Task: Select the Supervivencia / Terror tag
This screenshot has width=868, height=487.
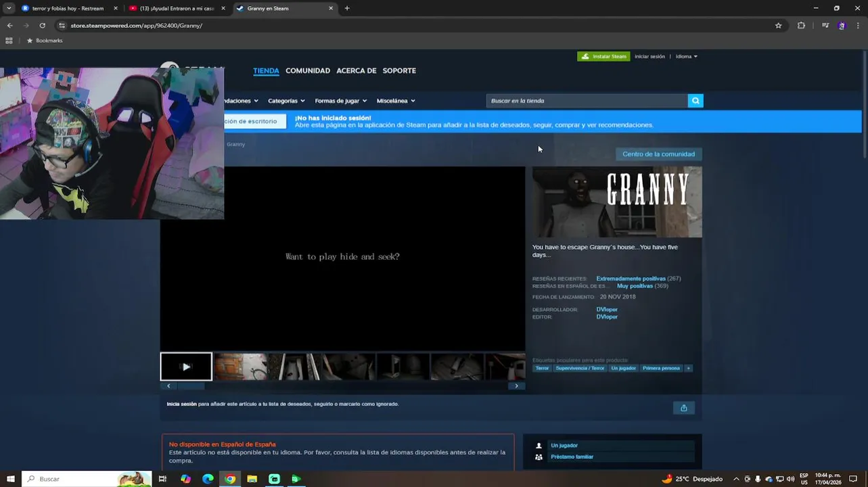Action: click(x=580, y=368)
